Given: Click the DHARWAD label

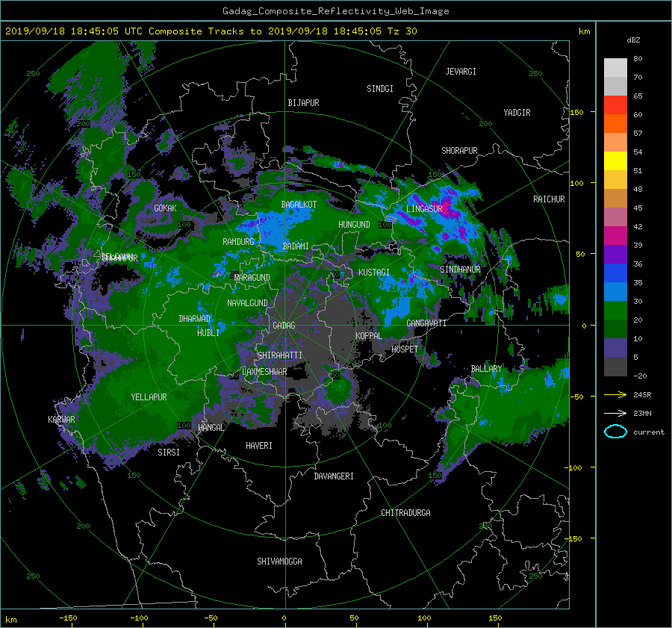Looking at the screenshot, I should click(x=195, y=319).
